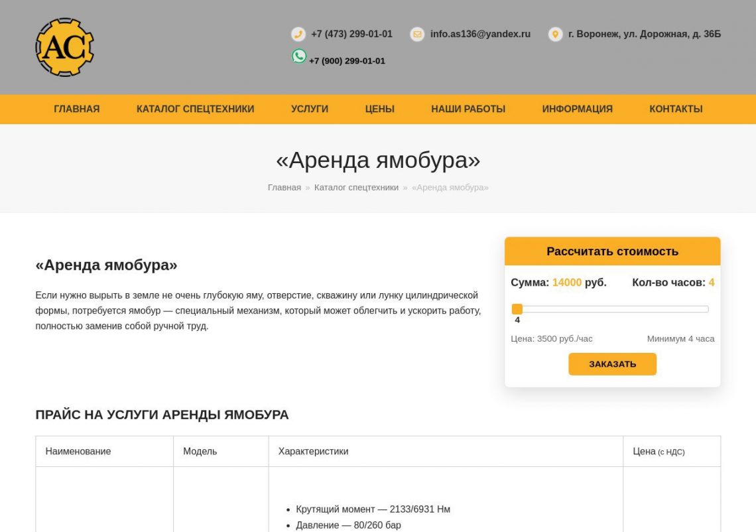Click Давление — 80/260 бар row
756x532 pixels.
tap(348, 525)
